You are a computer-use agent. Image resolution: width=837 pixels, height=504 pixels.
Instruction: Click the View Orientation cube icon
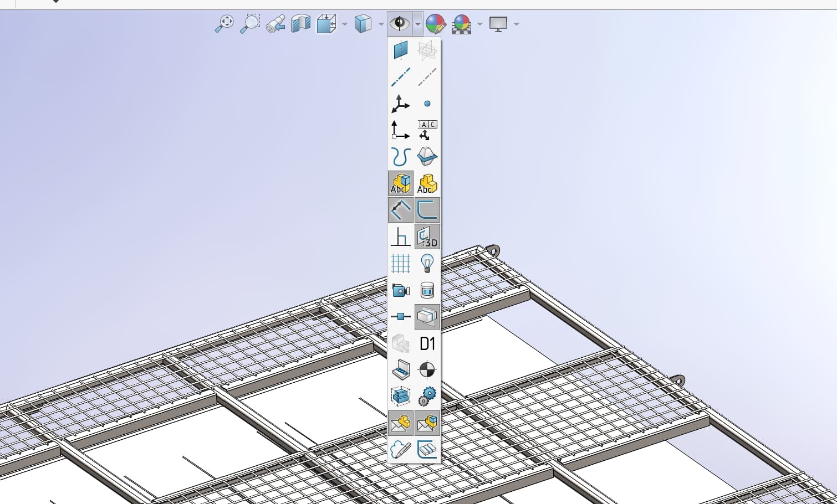point(326,24)
